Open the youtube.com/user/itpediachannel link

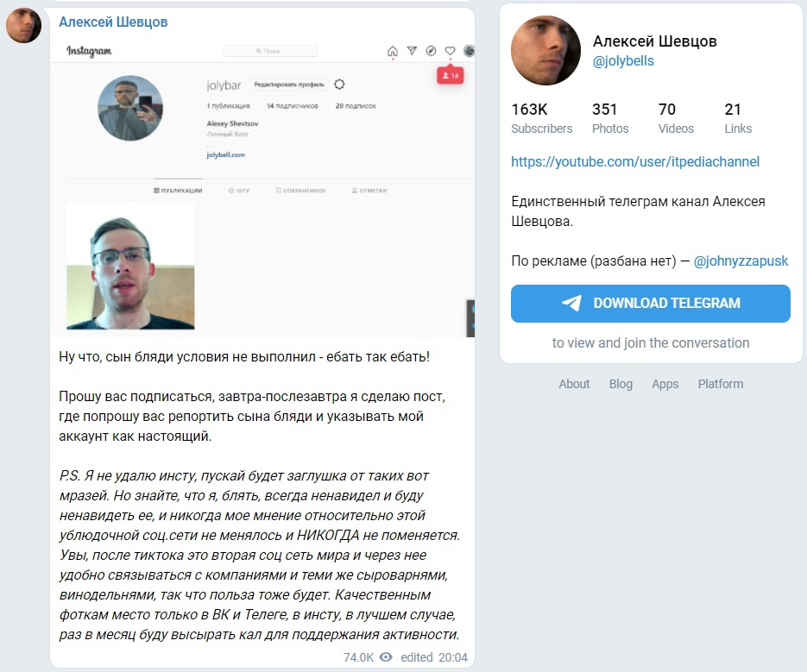[635, 161]
